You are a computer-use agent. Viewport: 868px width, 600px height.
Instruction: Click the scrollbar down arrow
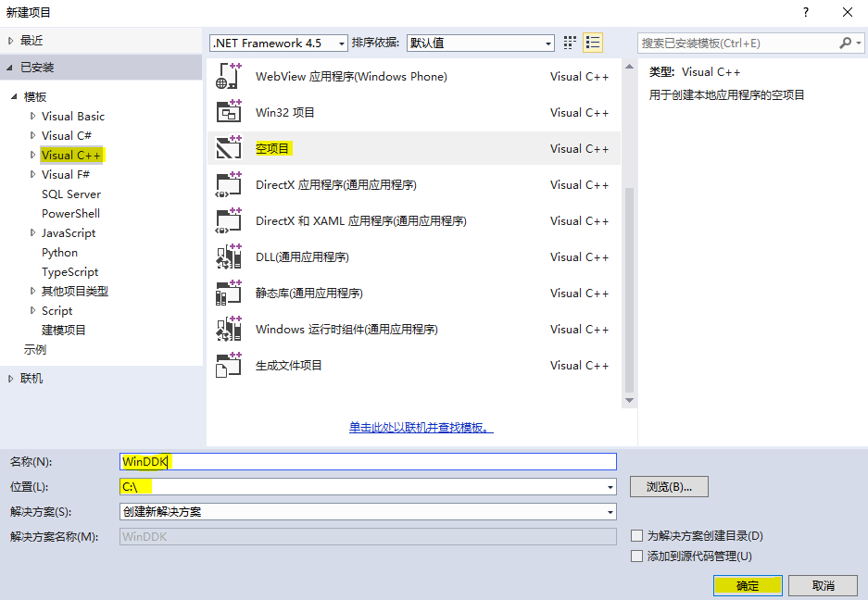click(629, 400)
